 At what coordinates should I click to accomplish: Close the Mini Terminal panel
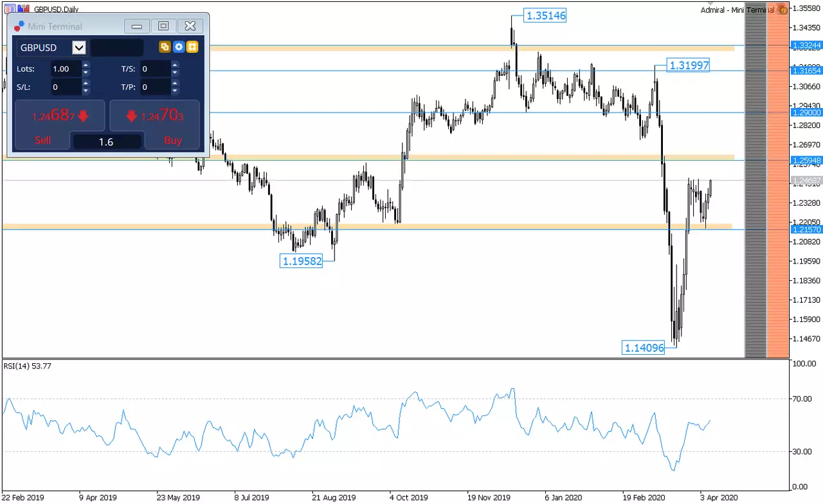[190, 26]
